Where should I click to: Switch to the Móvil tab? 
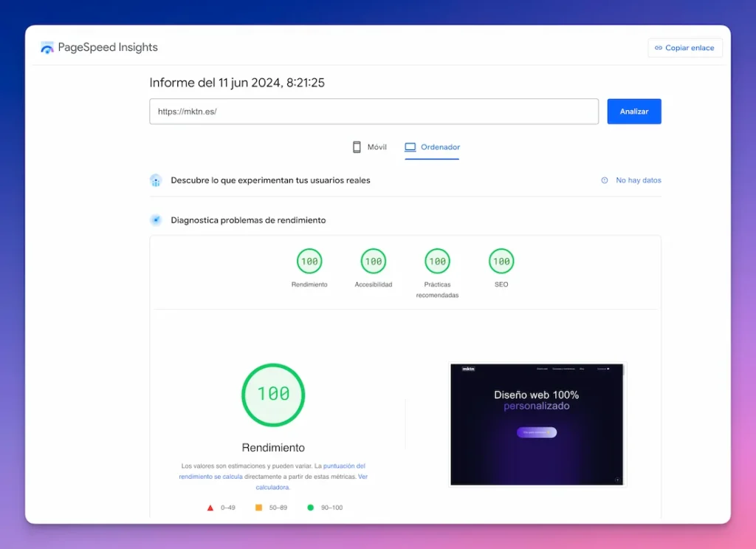[369, 146]
